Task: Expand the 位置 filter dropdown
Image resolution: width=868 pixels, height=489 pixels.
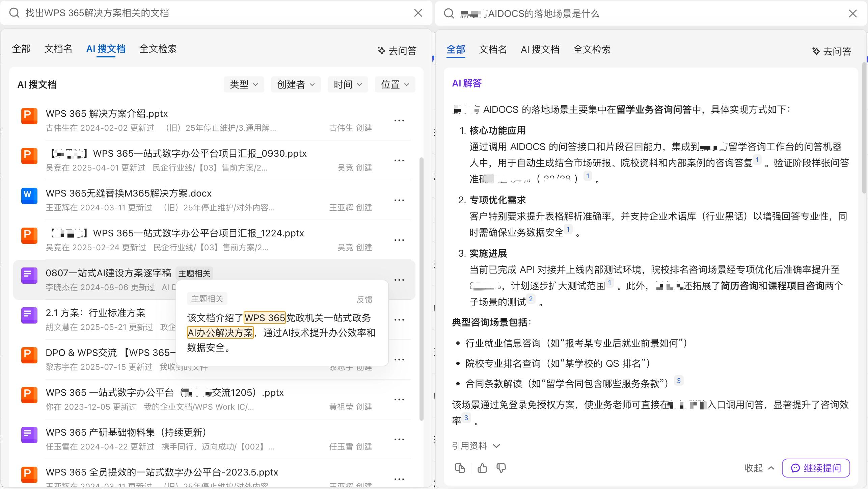Action: (395, 84)
